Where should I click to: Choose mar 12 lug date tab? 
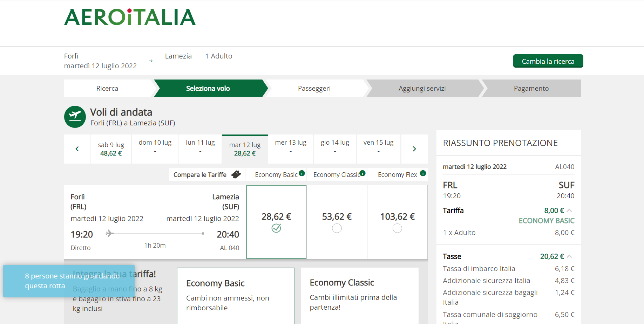coord(245,149)
